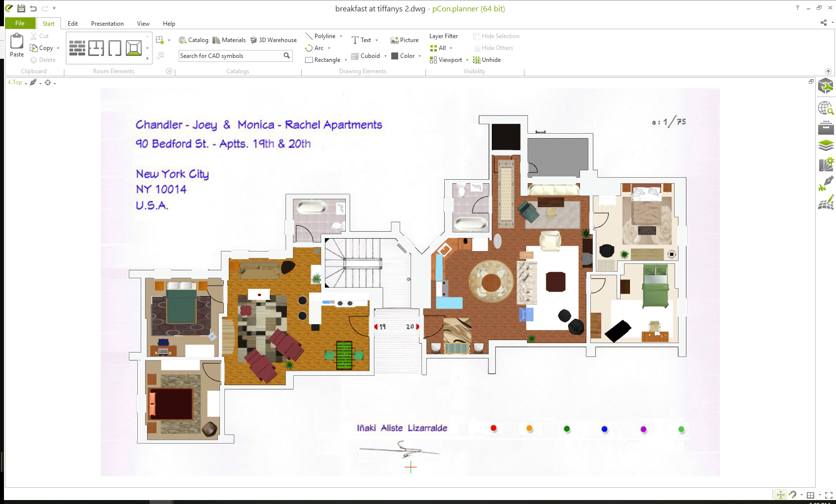Expand the Cuboid options arrow

[385, 56]
